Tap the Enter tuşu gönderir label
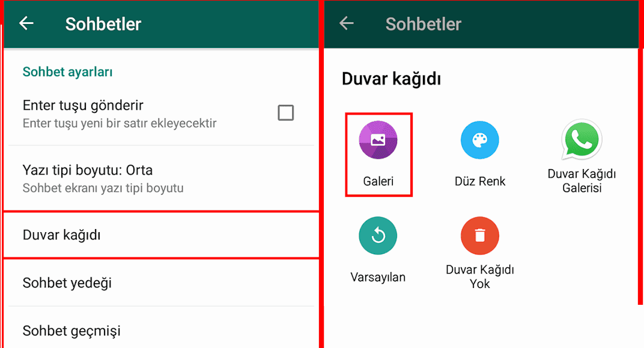The image size is (644, 348). click(x=83, y=106)
